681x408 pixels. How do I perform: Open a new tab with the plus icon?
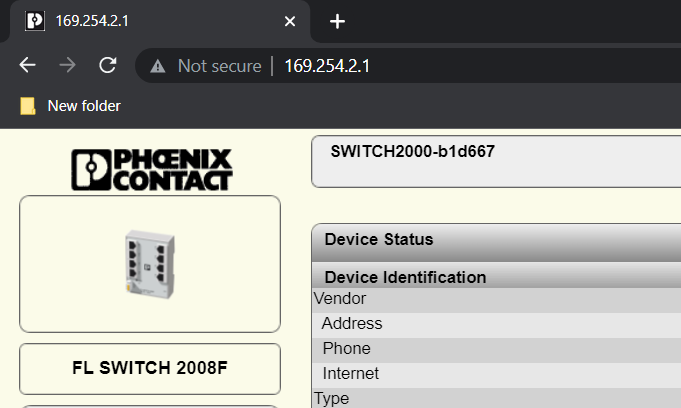[x=337, y=21]
